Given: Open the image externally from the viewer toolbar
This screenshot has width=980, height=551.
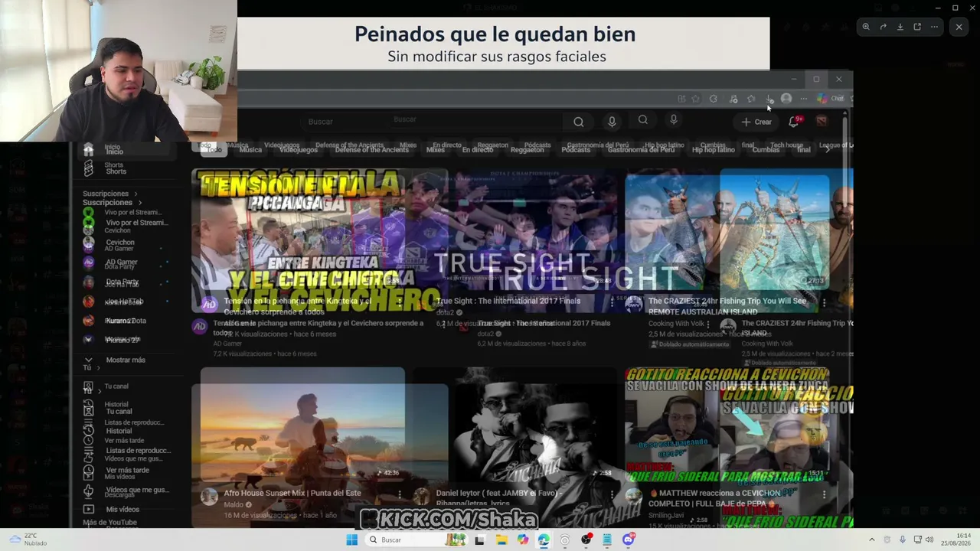Looking at the screenshot, I should [917, 27].
